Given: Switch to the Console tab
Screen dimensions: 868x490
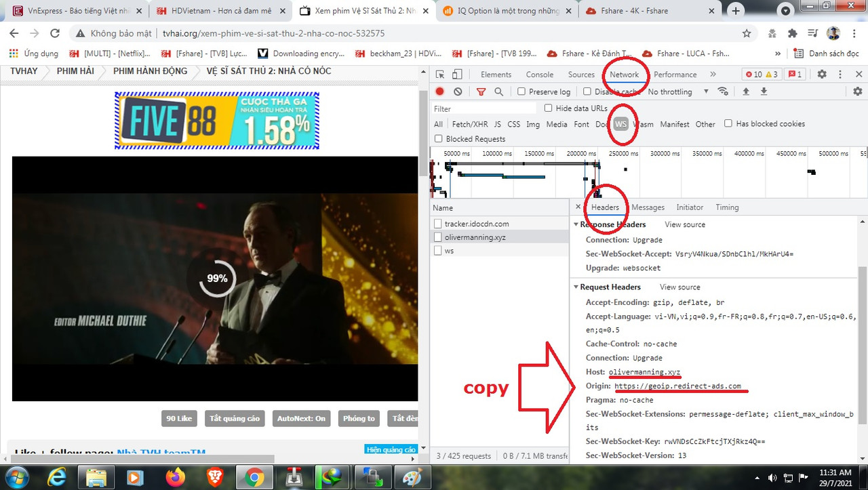Looking at the screenshot, I should pyautogui.click(x=540, y=75).
